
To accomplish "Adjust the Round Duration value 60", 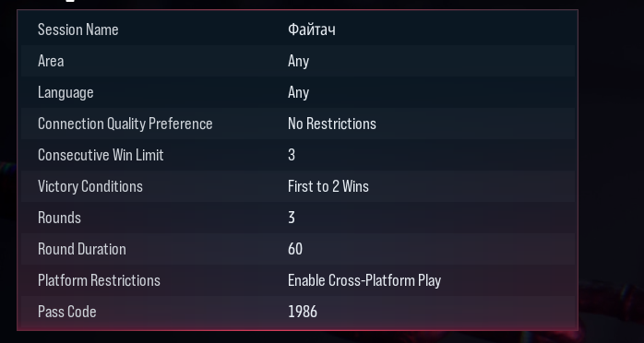I will [295, 249].
